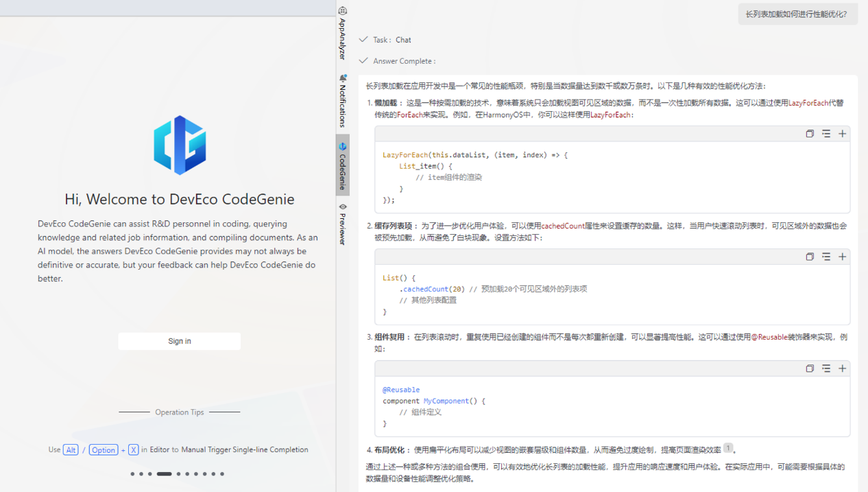Copy the LazyForEach code snippet

810,134
